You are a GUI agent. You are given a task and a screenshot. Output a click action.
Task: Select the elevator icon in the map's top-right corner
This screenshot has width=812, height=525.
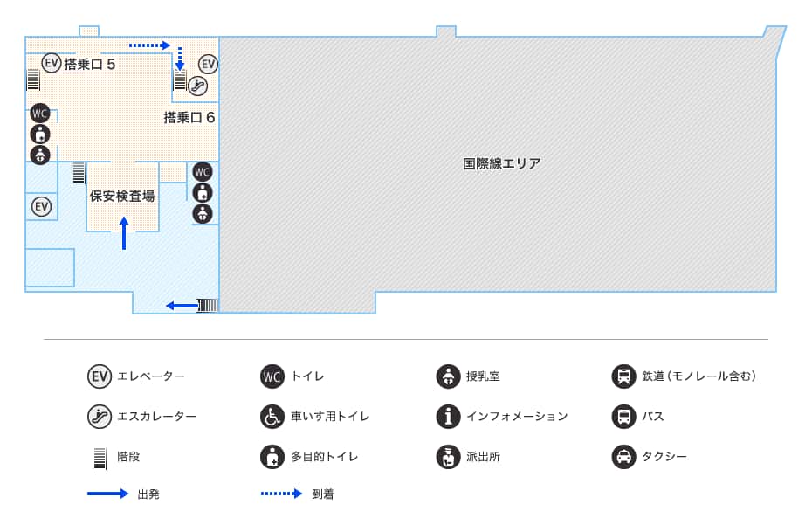tap(208, 64)
